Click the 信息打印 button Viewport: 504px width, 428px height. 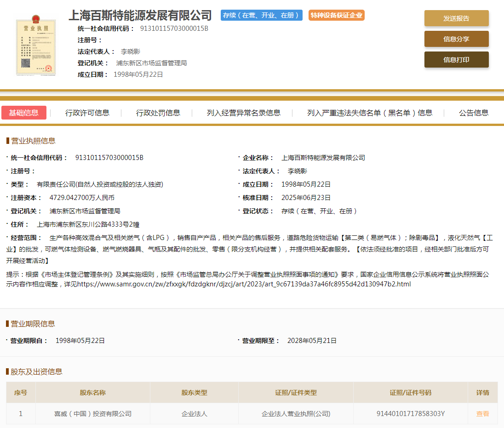tap(456, 60)
